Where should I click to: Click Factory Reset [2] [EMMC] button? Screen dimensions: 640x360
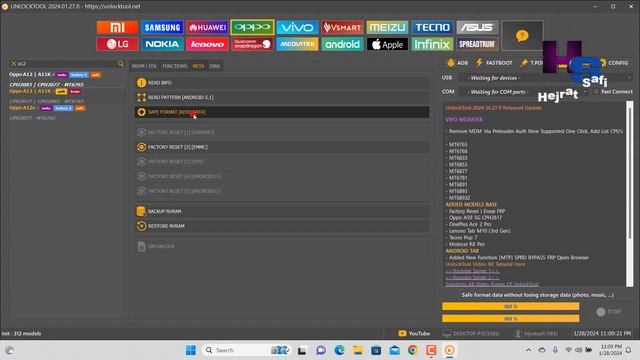[x=282, y=147]
